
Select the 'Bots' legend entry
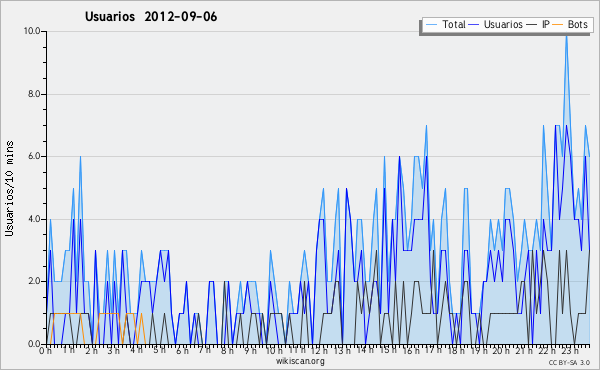[x=577, y=24]
